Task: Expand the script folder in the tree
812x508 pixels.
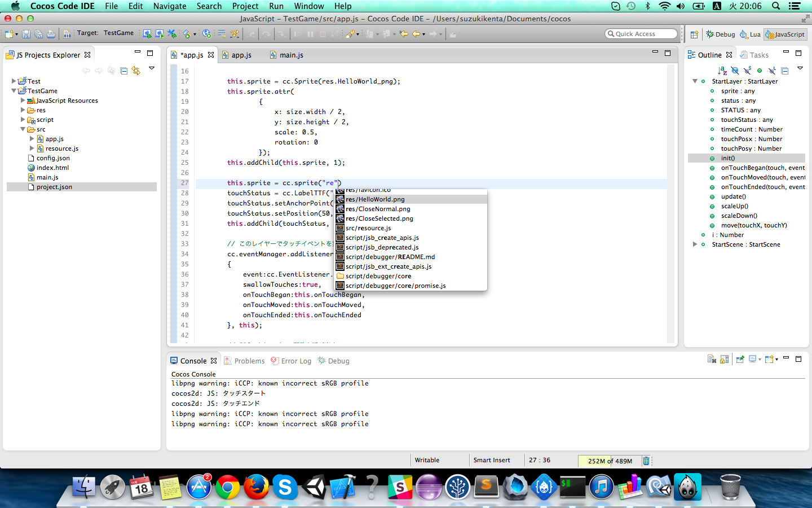Action: point(23,120)
